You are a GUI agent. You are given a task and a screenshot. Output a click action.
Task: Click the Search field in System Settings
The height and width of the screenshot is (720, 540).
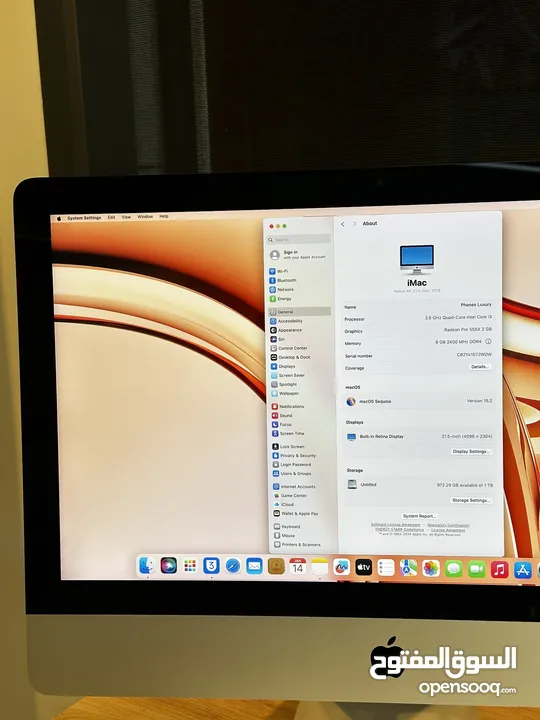click(298, 239)
